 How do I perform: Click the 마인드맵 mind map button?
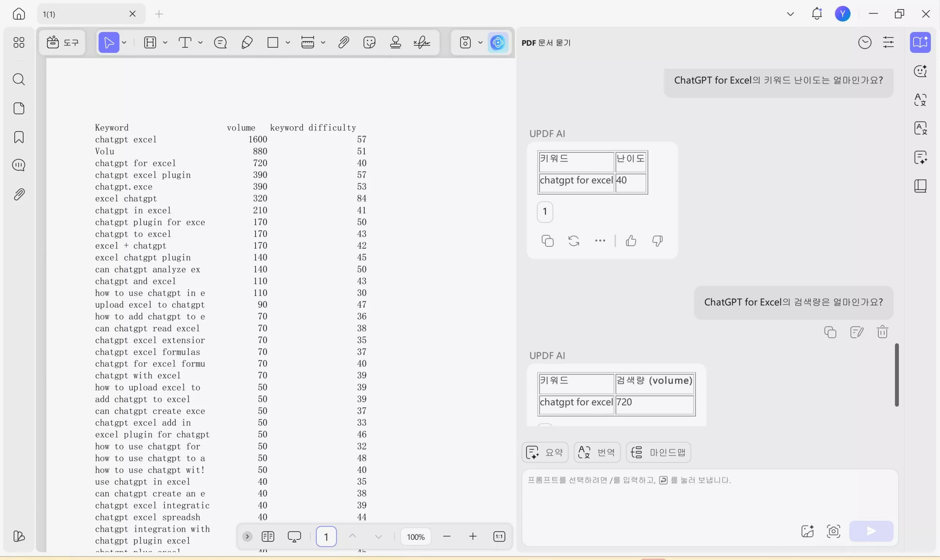659,452
